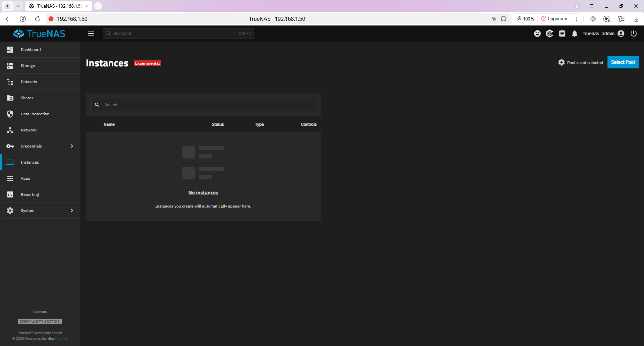The image size is (644, 346).
Task: Open browser three-dot options menu
Action: [577, 19]
